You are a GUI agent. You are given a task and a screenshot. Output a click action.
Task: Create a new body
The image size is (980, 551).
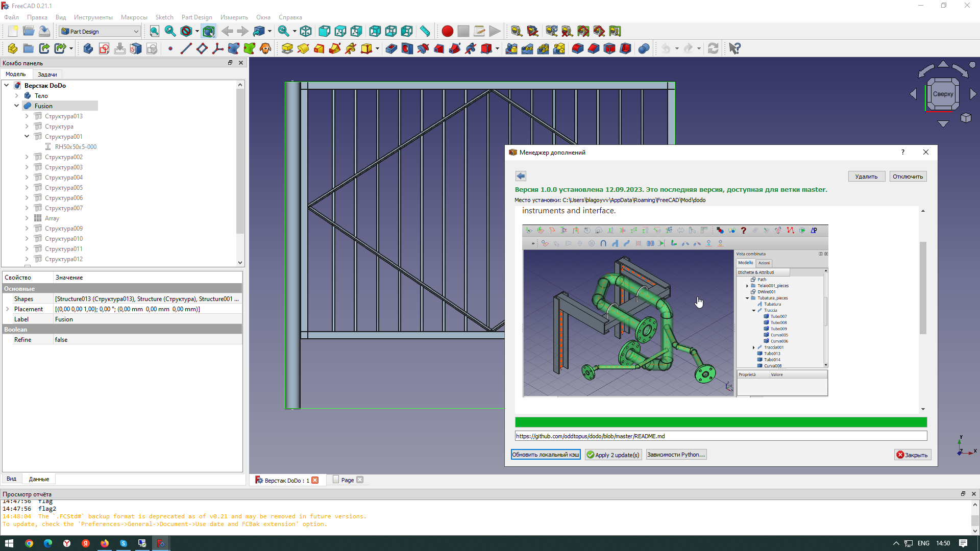(x=88, y=48)
